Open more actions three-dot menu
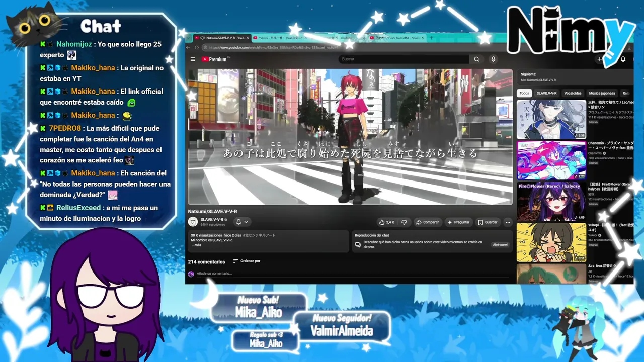This screenshot has width=644, height=362. tap(508, 222)
